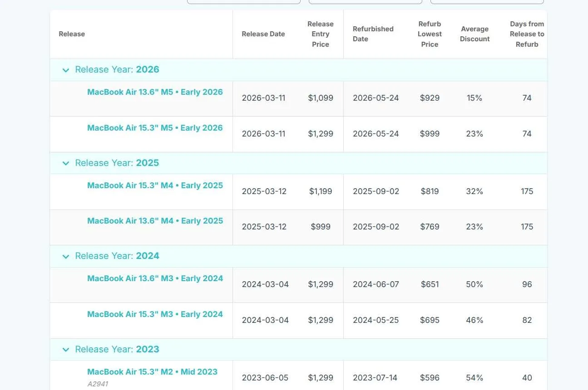The height and width of the screenshot is (390, 588).
Task: Select the Release Year: 2025 group label
Action: [x=117, y=163]
